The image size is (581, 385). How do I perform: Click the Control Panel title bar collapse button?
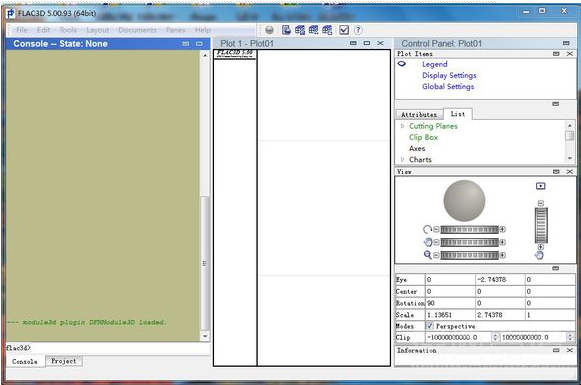point(566,43)
